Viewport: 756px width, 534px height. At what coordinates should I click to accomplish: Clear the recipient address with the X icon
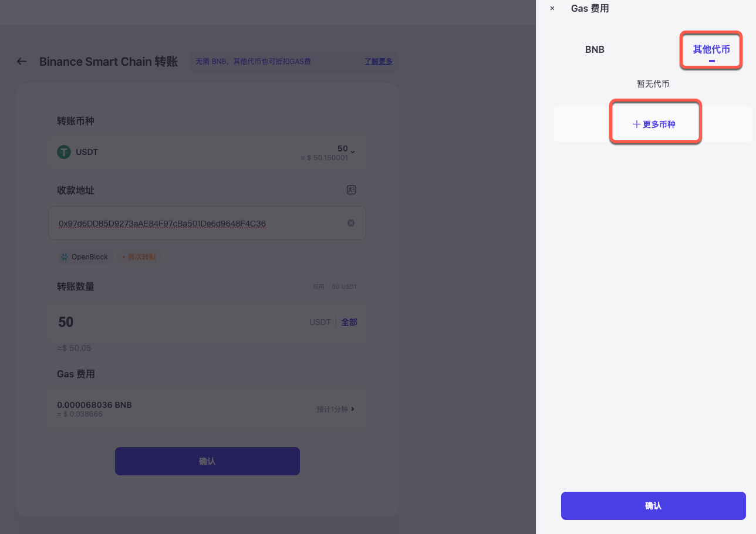(x=351, y=222)
